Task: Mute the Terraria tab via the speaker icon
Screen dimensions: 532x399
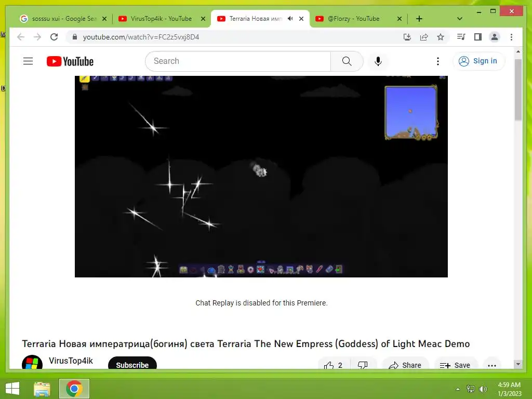Action: coord(290,19)
